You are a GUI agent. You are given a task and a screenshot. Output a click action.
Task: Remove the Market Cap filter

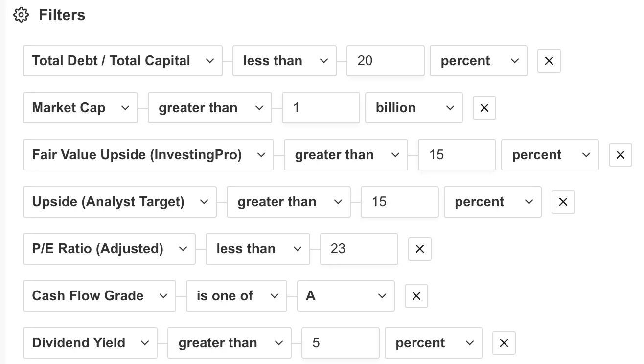pos(484,108)
